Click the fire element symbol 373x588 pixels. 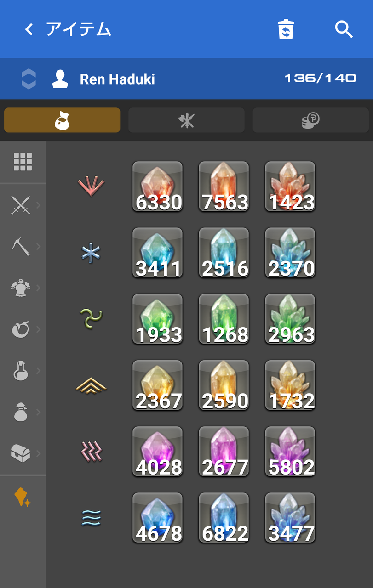pyautogui.click(x=91, y=187)
